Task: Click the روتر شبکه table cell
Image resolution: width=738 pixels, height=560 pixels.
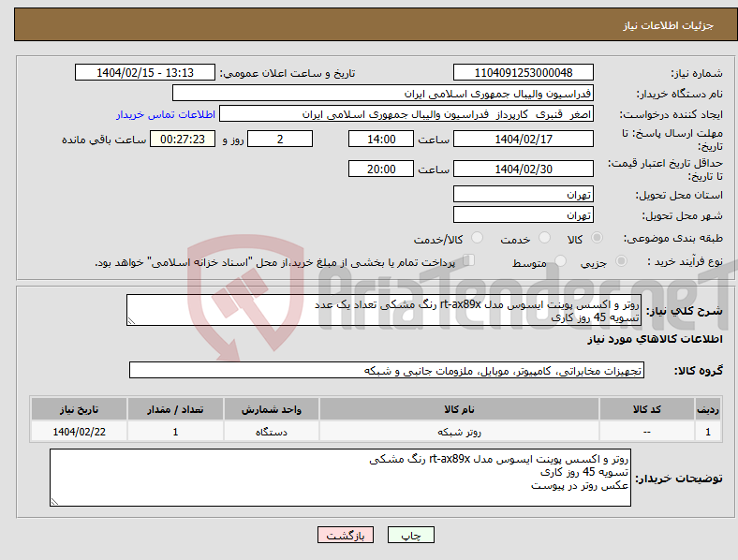Action: (x=459, y=431)
